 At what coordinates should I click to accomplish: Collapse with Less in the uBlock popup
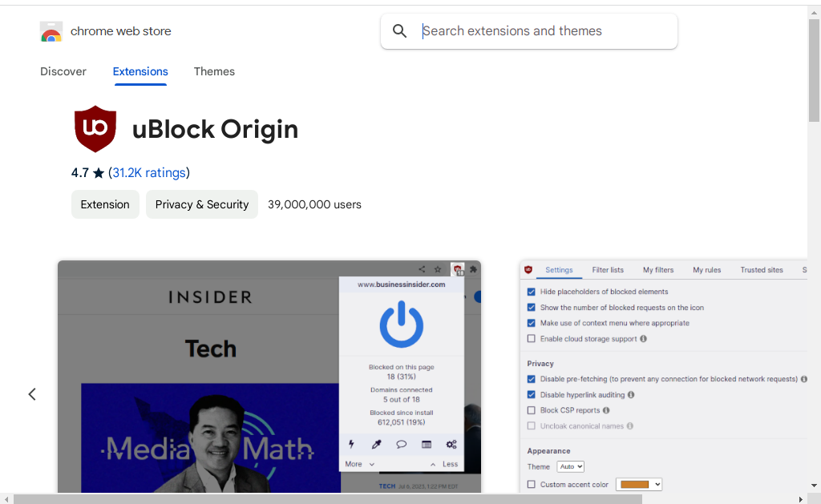click(x=444, y=464)
